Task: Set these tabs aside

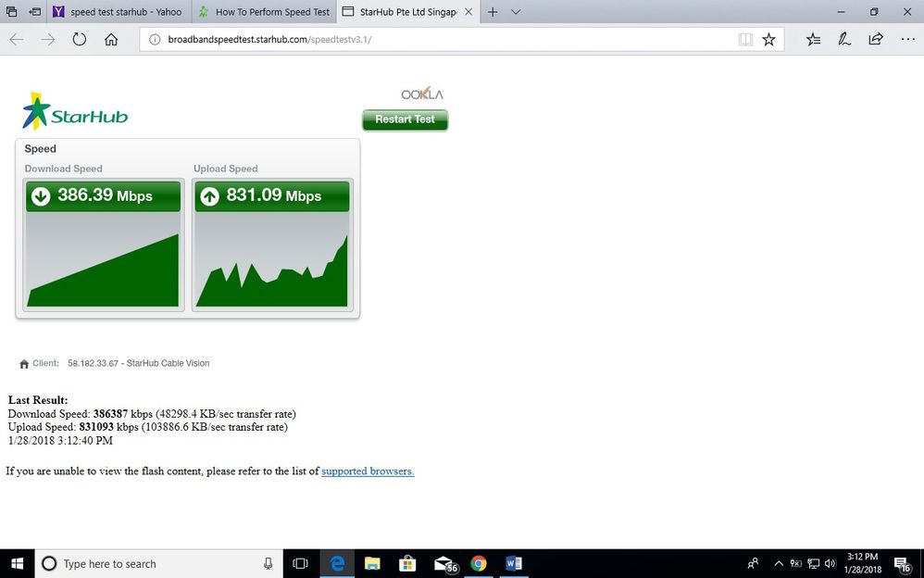Action: coord(35,12)
